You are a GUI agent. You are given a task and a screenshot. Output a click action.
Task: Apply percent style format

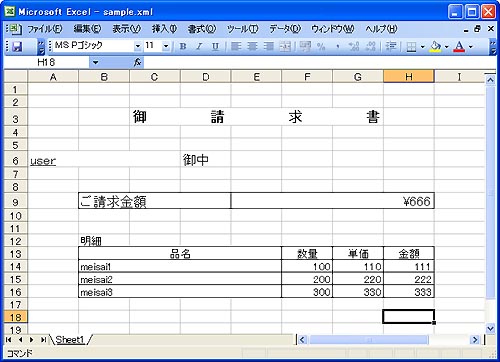coord(321,46)
